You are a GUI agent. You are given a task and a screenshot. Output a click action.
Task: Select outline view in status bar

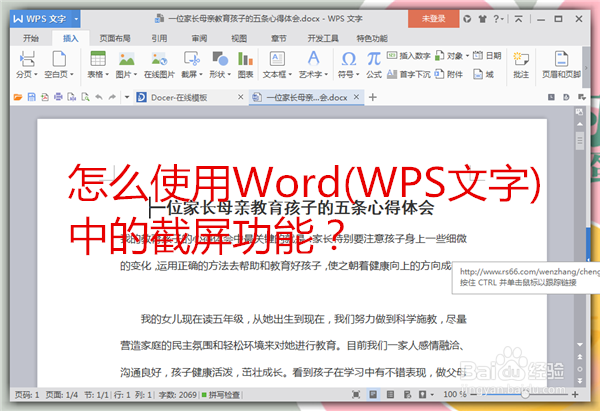coord(390,395)
